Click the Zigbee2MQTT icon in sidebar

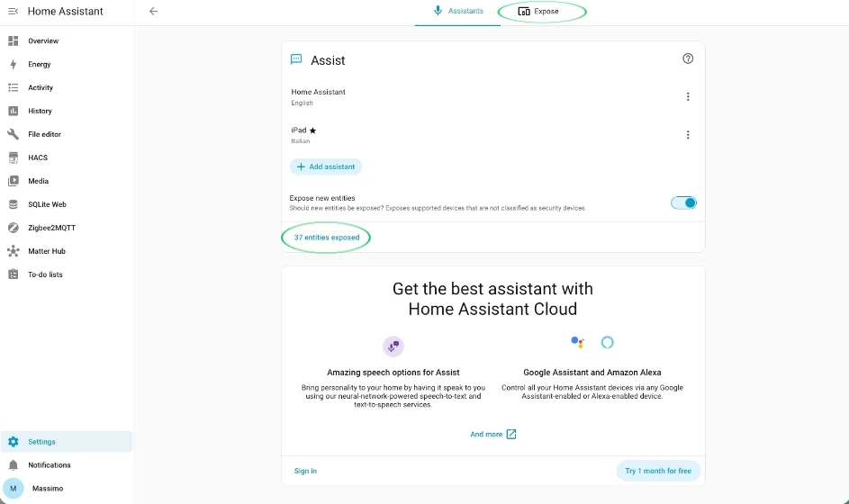click(x=13, y=228)
